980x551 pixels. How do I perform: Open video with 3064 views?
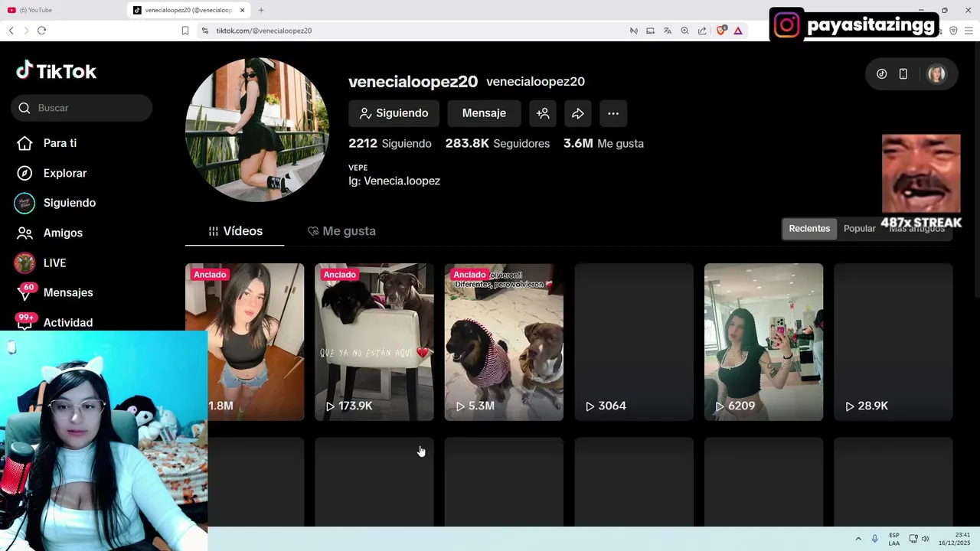coord(634,342)
